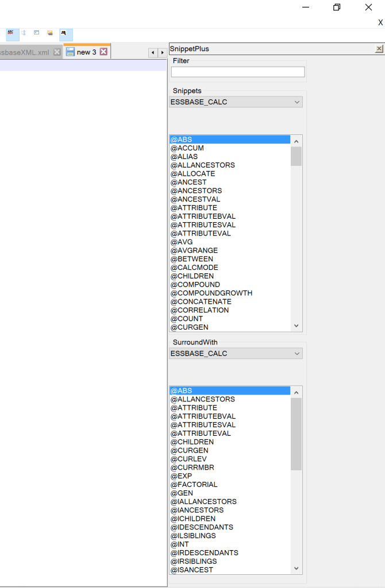Image resolution: width=385 pixels, height=588 pixels.
Task: Click the small X below the window close button
Action: point(380,22)
